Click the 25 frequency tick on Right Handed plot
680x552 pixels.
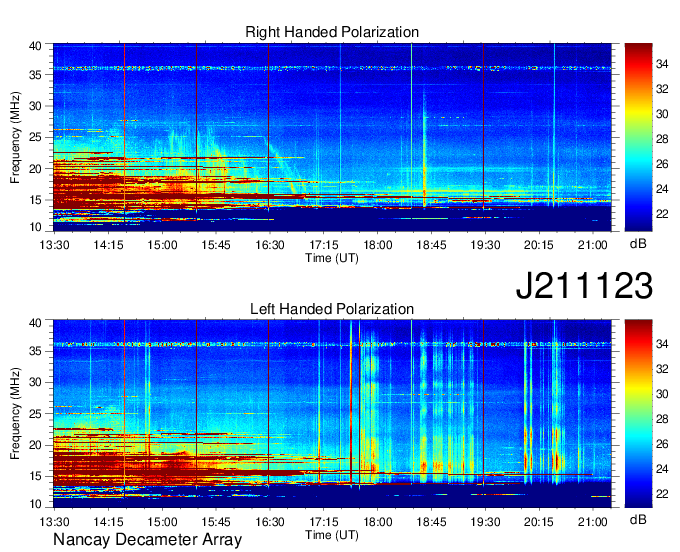tap(35, 137)
